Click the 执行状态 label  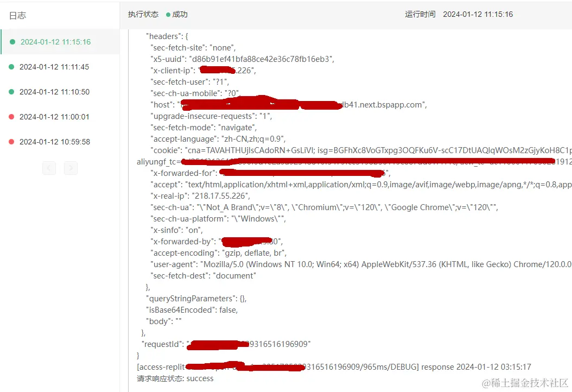143,14
